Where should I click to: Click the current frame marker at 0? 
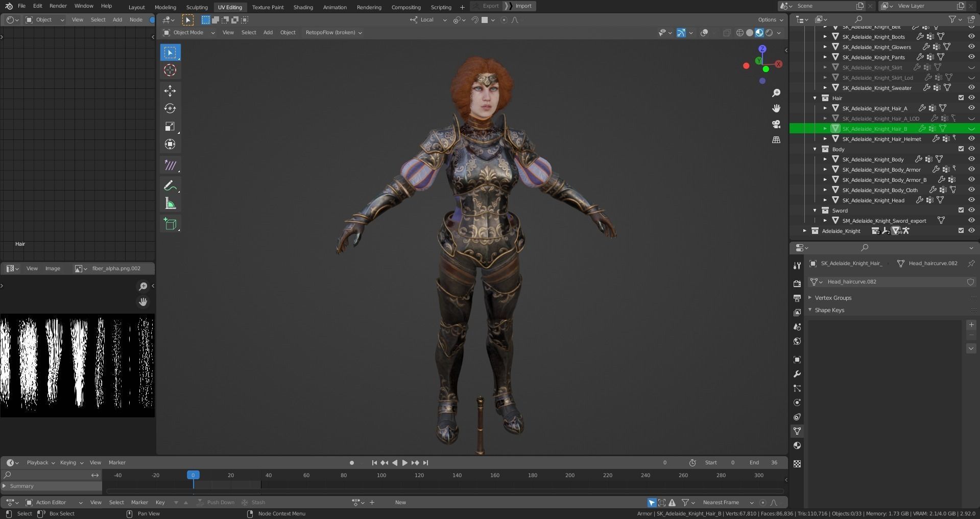click(193, 475)
